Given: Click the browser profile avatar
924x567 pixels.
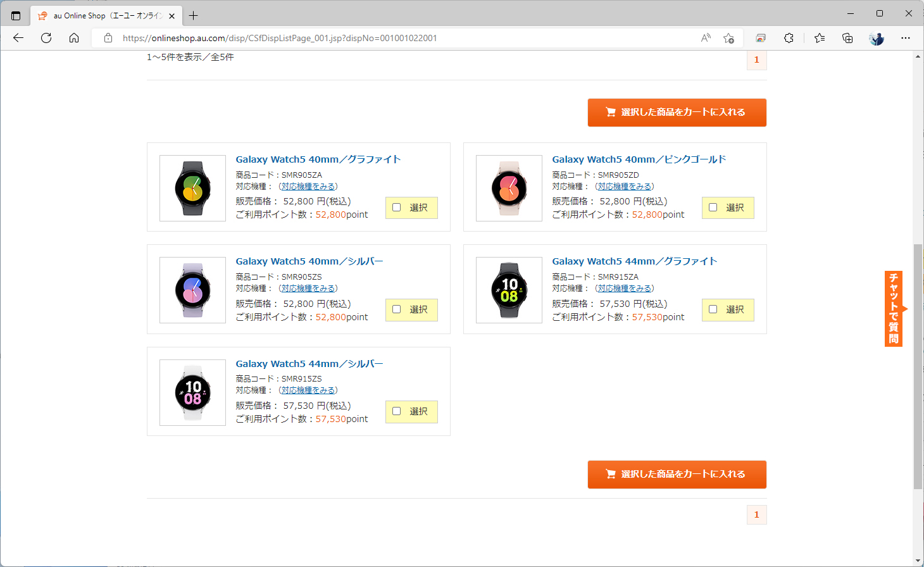Looking at the screenshot, I should [x=877, y=38].
